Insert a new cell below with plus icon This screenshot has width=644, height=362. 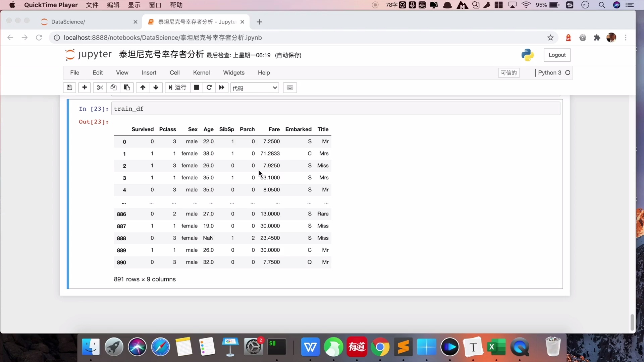85,87
